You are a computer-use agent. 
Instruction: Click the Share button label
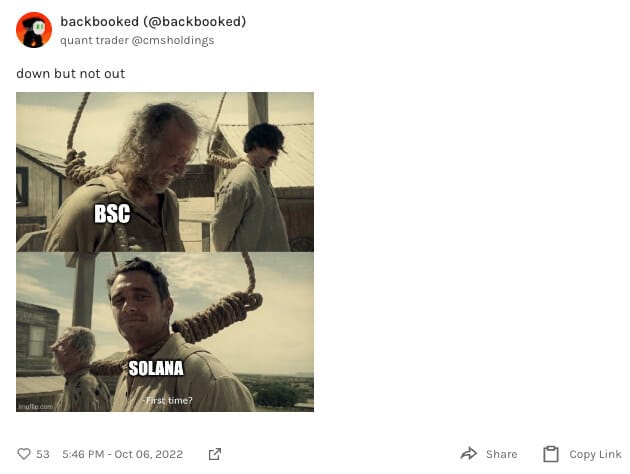[x=501, y=454]
